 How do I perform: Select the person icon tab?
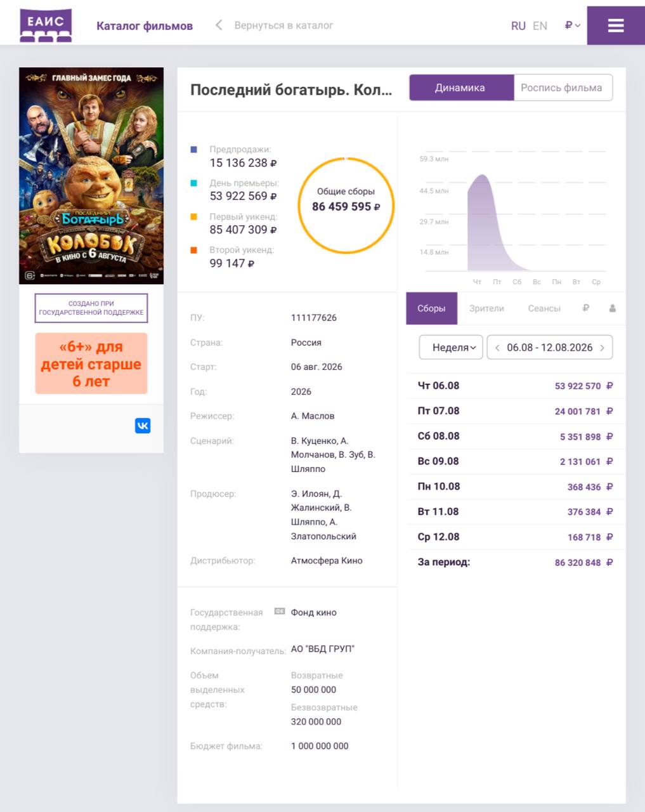612,308
